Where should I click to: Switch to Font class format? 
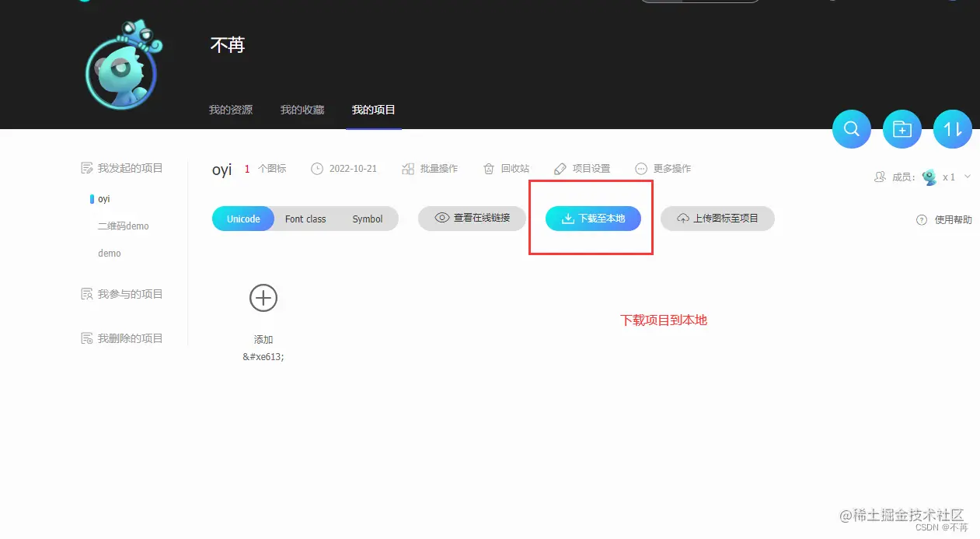(305, 219)
